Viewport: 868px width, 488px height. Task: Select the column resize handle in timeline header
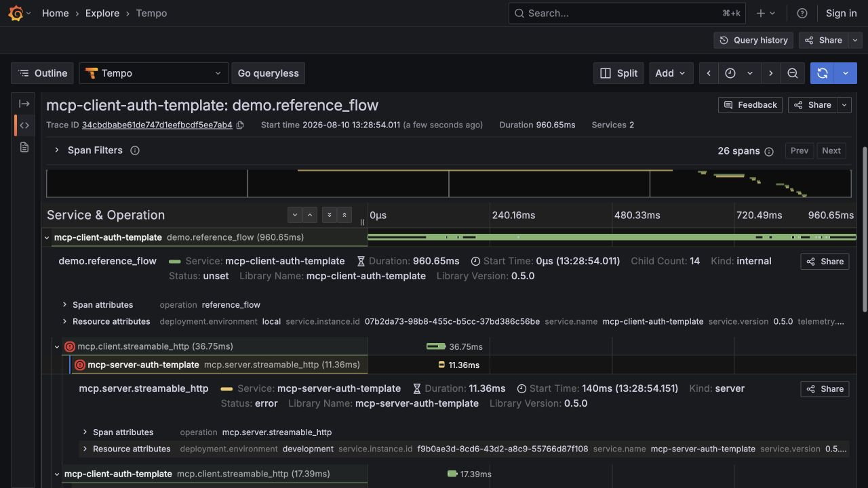coord(362,222)
